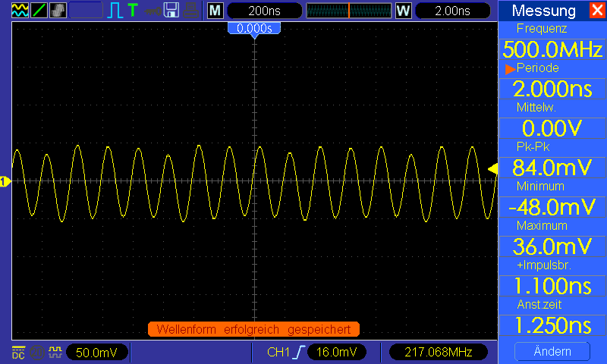Click the 16.0mV trigger level value
Image resolution: width=607 pixels, height=364 pixels.
(x=336, y=352)
